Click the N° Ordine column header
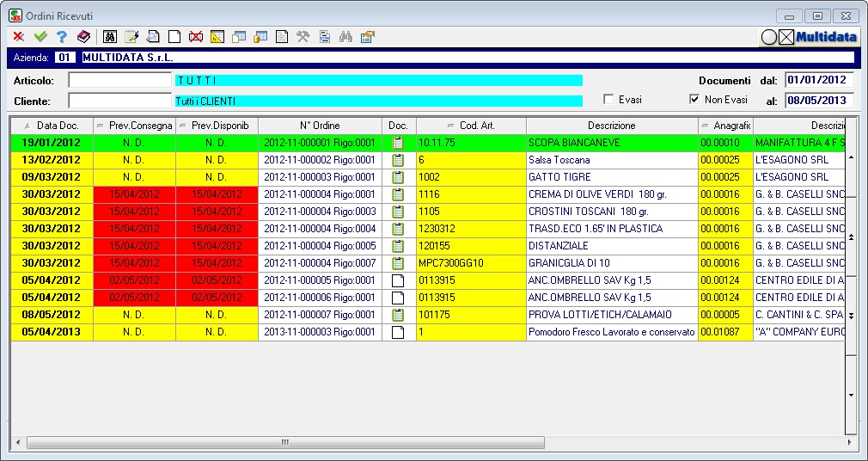 pyautogui.click(x=320, y=126)
